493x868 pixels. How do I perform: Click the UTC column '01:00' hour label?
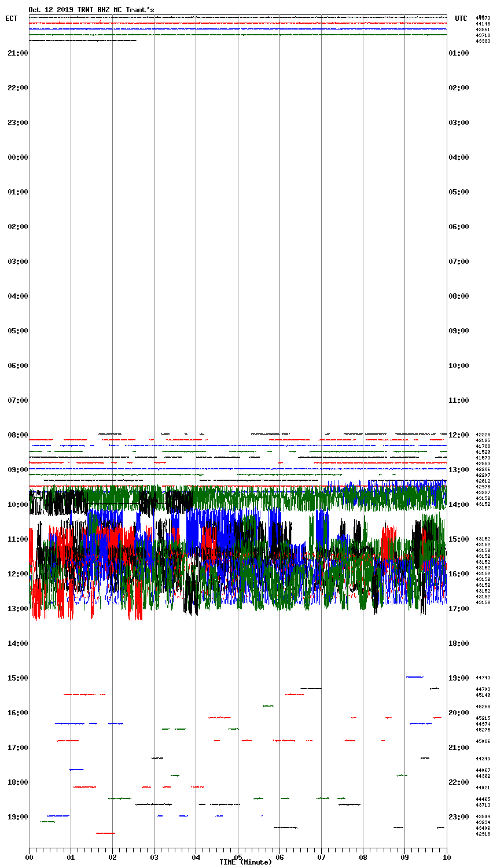point(459,53)
